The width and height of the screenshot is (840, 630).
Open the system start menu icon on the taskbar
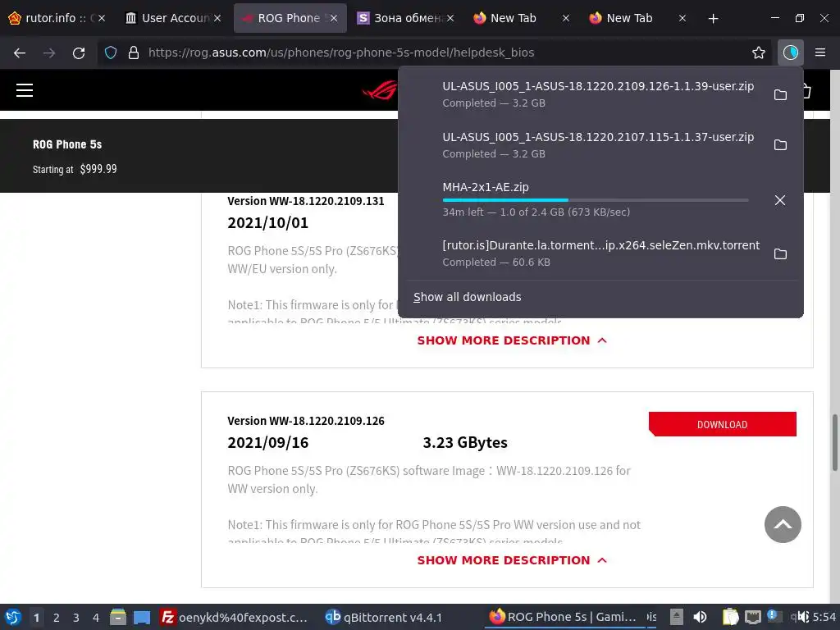click(13, 617)
